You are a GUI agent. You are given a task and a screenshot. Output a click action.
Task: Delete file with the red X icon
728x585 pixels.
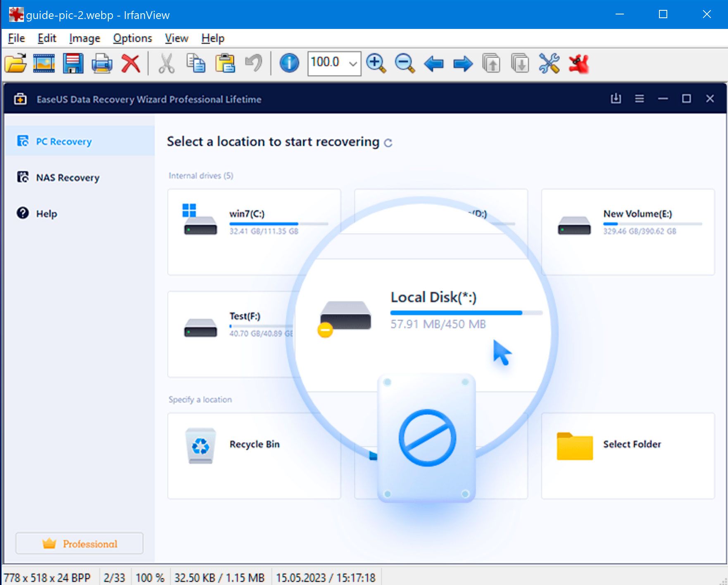(x=131, y=64)
